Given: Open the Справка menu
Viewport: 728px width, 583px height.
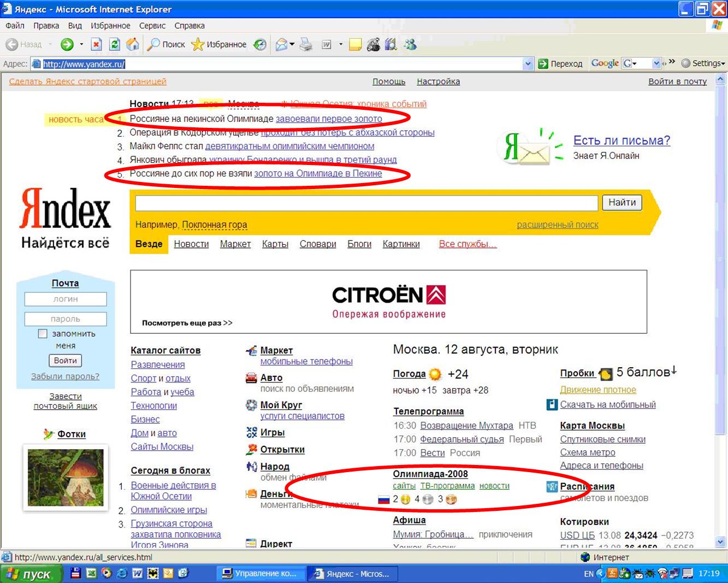Looking at the screenshot, I should tap(190, 26).
